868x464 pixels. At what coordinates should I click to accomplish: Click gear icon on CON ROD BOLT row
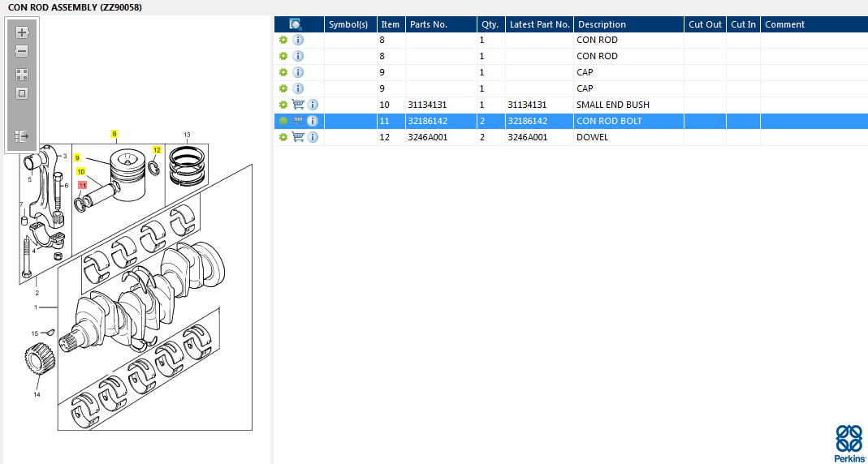[283, 121]
